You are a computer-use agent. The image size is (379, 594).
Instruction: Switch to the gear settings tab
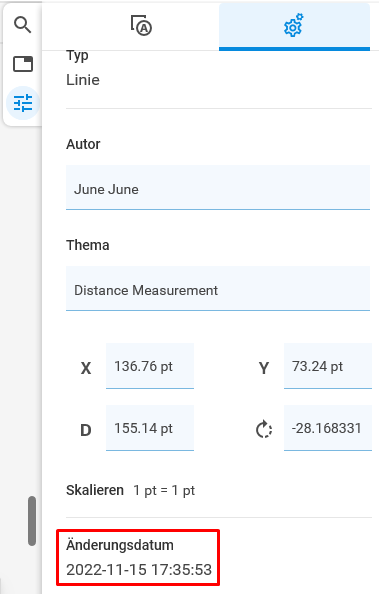[294, 26]
